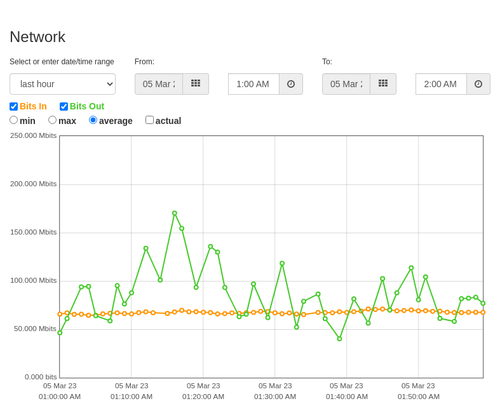Open the From time clock picker icon

[291, 84]
